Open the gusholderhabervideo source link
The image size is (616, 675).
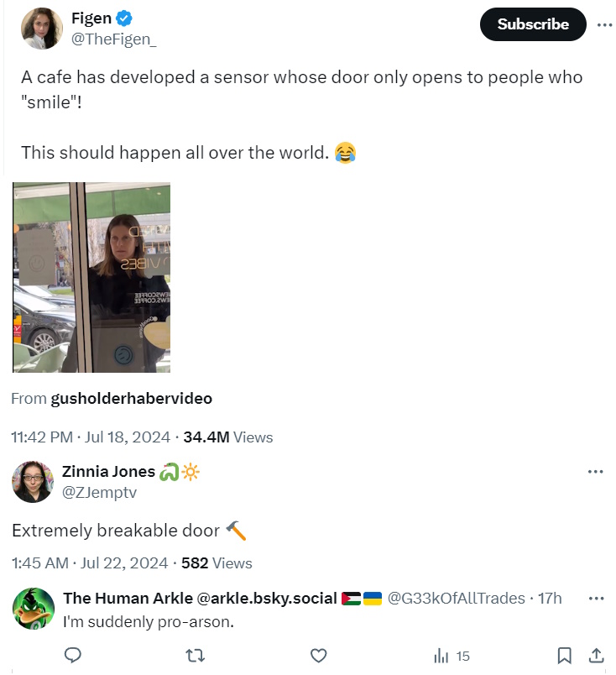131,399
